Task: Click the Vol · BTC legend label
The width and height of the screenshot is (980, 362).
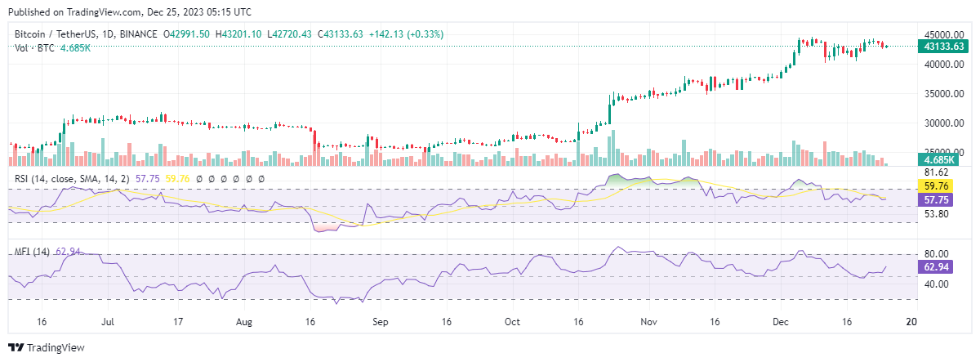Action: [34, 48]
